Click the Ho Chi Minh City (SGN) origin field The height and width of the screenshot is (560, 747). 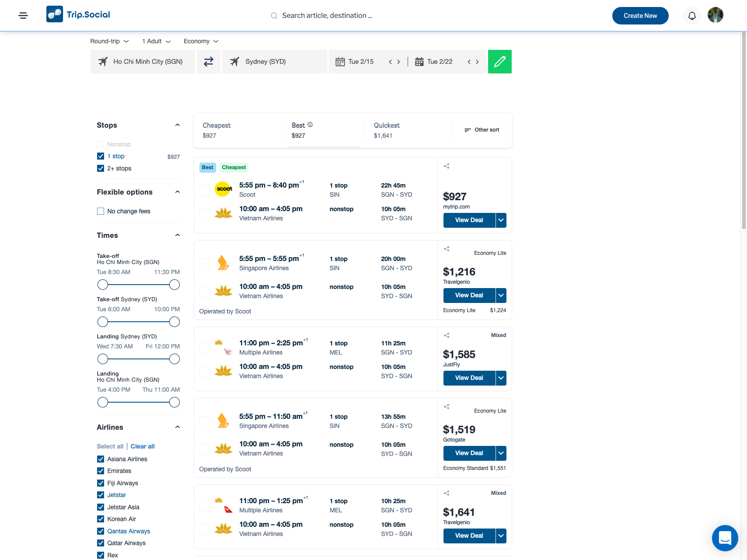click(143, 62)
